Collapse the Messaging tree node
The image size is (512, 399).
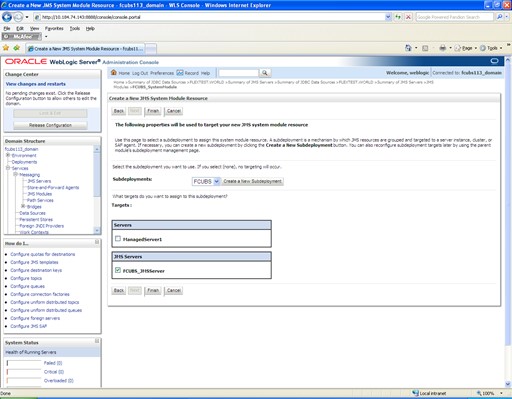[x=15, y=174]
